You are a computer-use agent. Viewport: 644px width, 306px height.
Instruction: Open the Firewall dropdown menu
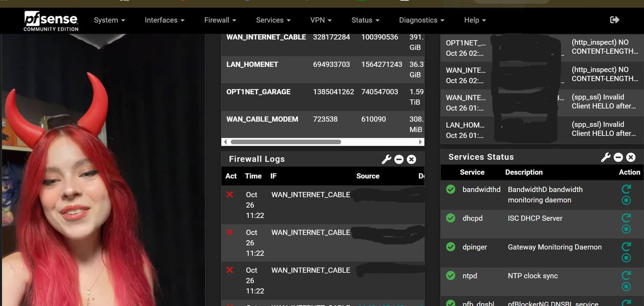[220, 20]
